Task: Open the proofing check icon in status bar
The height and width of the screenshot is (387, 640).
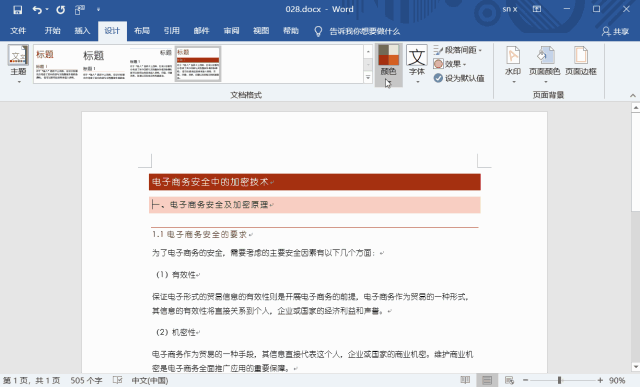Action: pyautogui.click(x=117, y=380)
